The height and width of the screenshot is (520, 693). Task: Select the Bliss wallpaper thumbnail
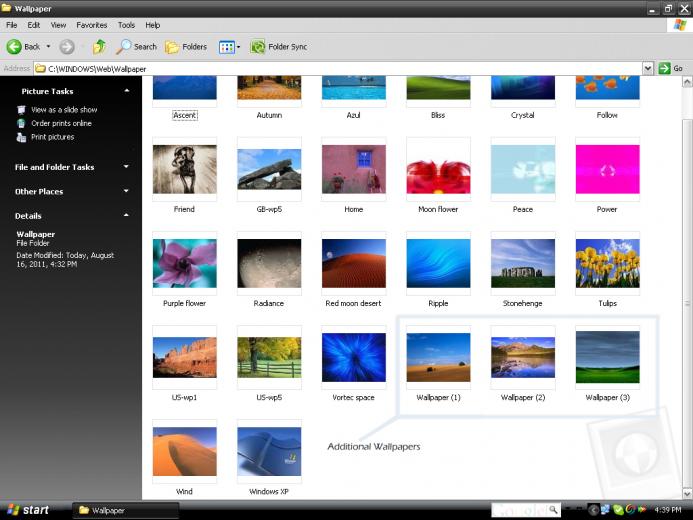click(x=438, y=88)
